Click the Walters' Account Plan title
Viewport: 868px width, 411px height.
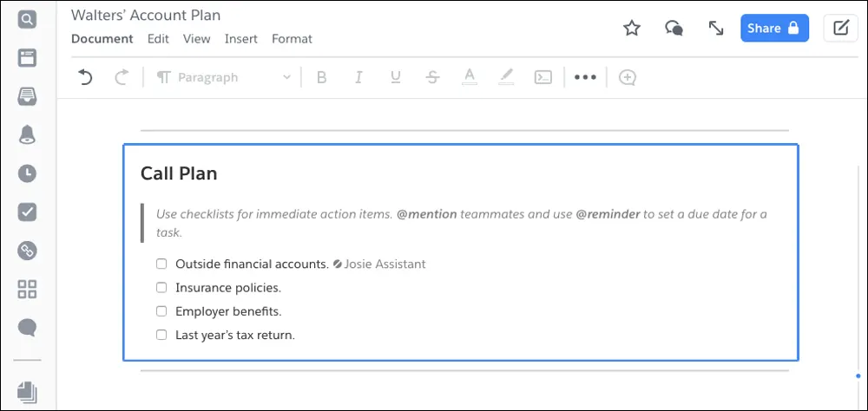point(146,15)
